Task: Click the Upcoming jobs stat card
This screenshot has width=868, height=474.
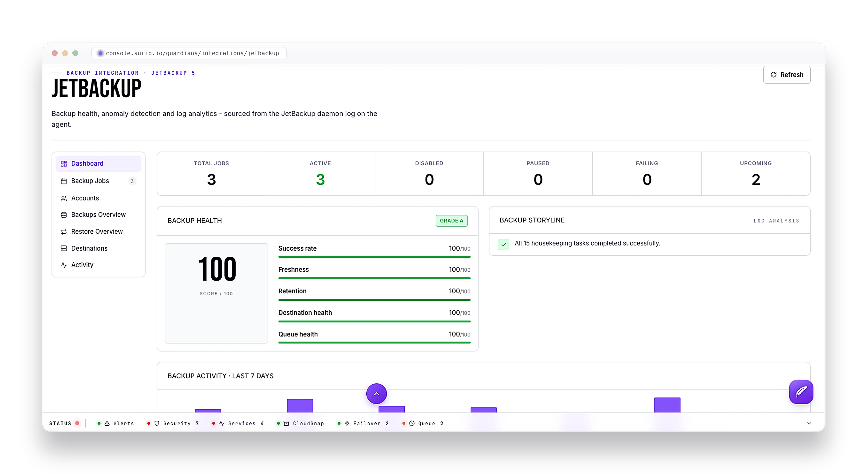Action: pyautogui.click(x=756, y=174)
